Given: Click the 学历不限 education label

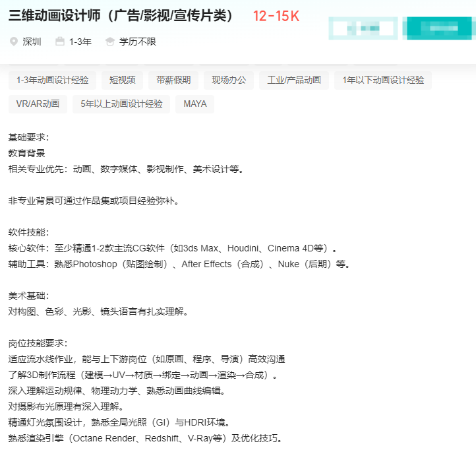Looking at the screenshot, I should point(137,42).
